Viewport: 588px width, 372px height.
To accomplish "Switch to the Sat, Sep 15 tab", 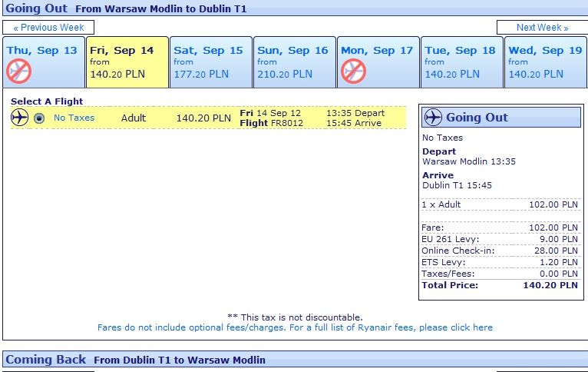I will [x=211, y=62].
